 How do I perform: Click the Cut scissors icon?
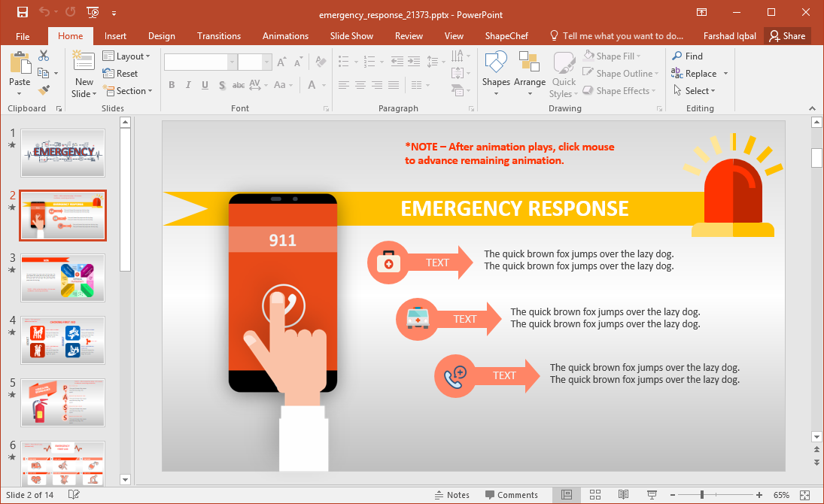(x=44, y=56)
